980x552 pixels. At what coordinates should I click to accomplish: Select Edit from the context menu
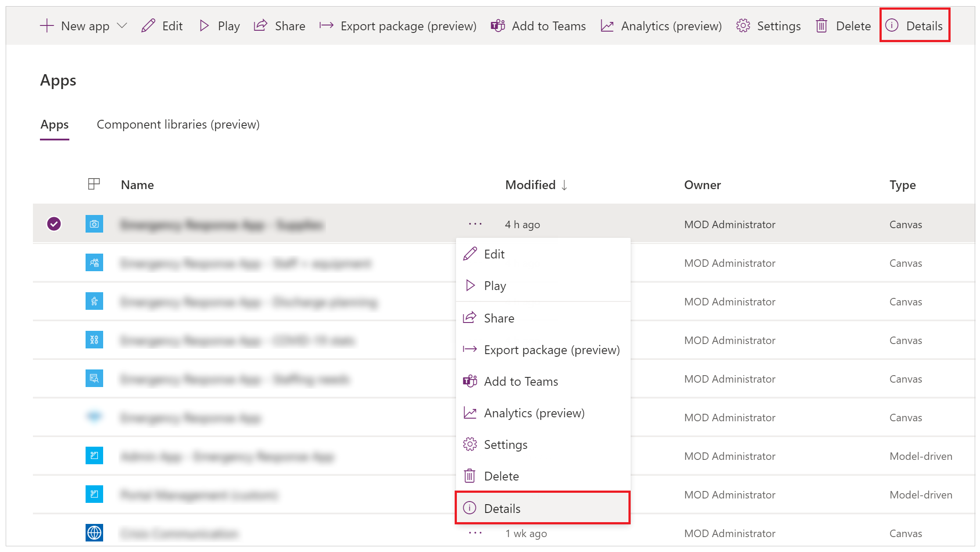pos(494,254)
